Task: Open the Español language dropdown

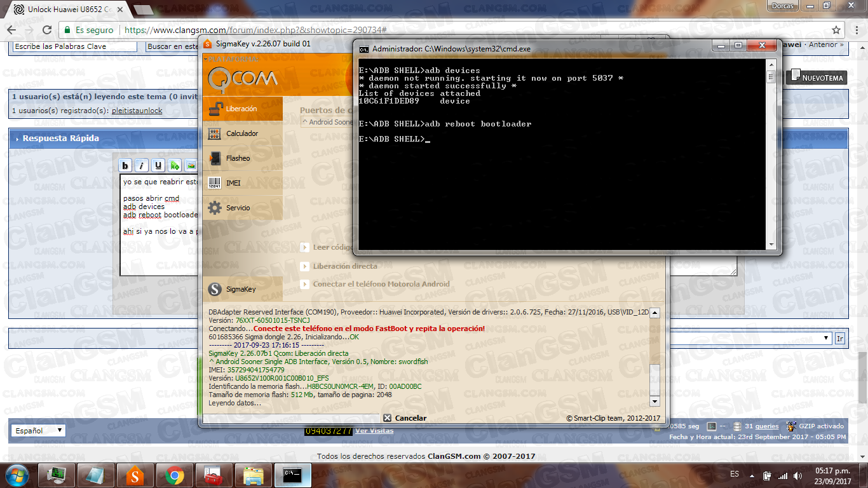Action: click(38, 431)
